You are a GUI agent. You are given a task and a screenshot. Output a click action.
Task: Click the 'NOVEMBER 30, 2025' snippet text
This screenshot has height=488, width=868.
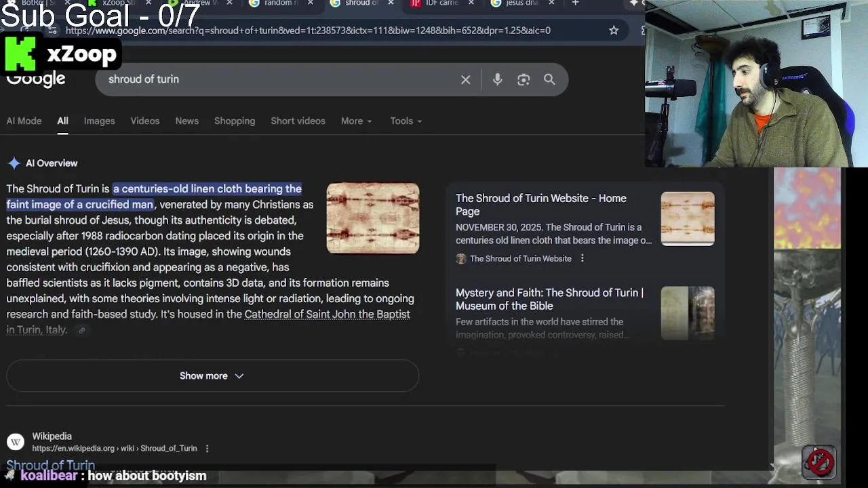[498, 227]
